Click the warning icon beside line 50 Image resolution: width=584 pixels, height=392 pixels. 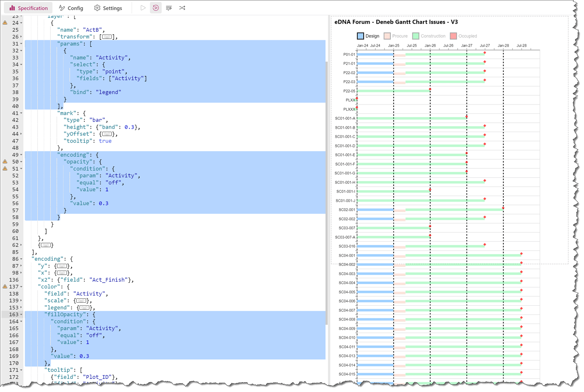[5, 161]
